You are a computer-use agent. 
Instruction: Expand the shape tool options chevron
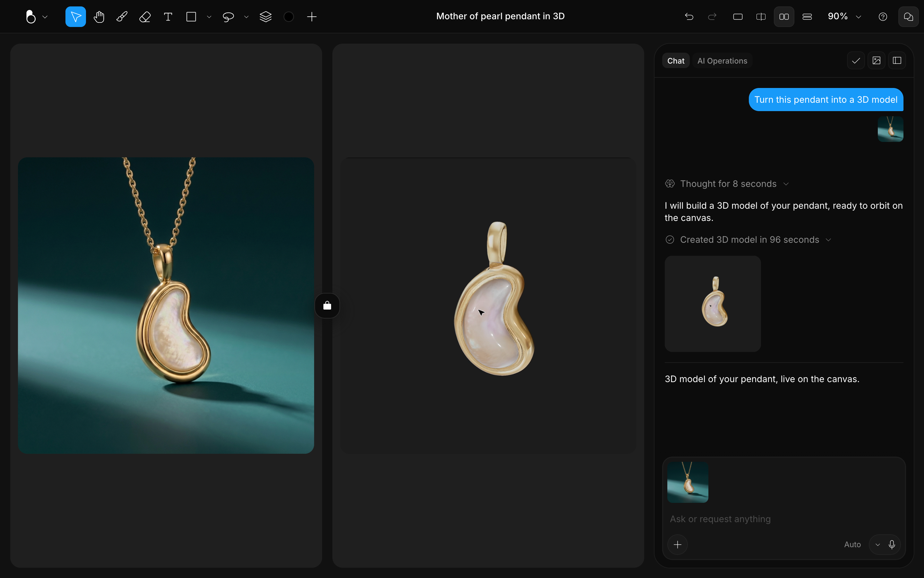coord(209,17)
